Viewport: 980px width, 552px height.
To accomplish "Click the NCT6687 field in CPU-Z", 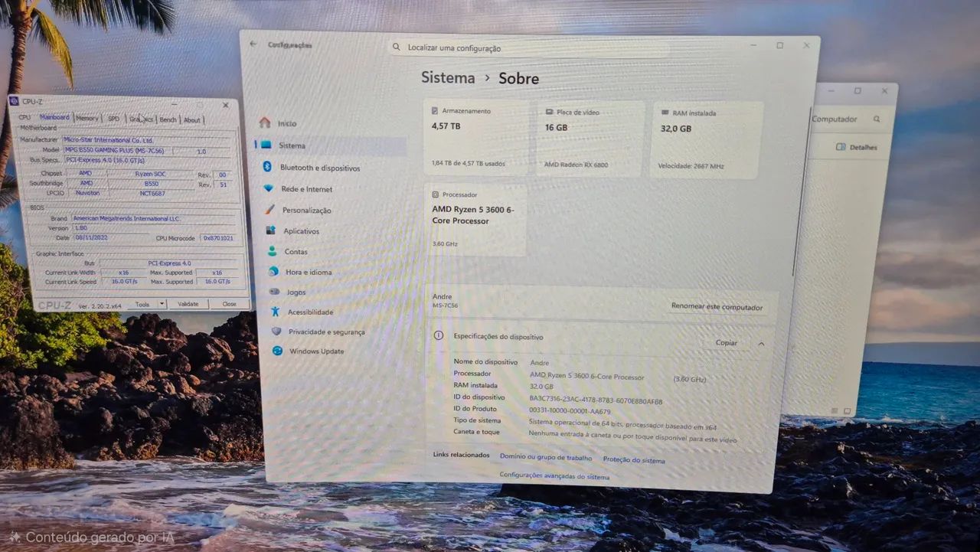I will [152, 194].
